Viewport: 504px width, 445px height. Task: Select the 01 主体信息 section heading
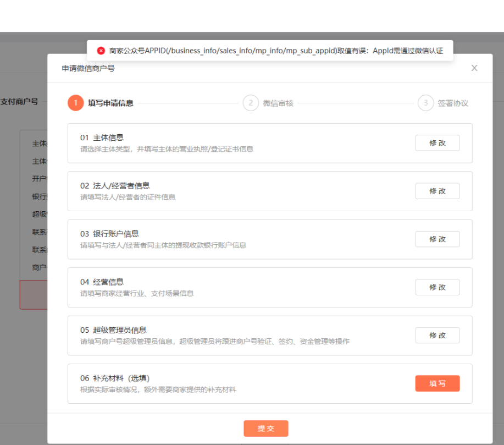pyautogui.click(x=102, y=138)
